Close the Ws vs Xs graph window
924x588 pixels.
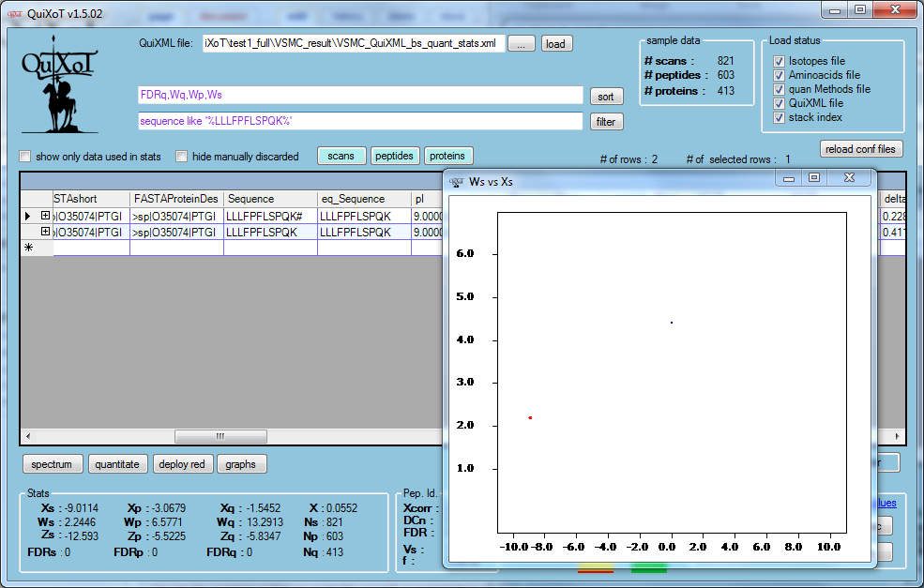tap(849, 178)
